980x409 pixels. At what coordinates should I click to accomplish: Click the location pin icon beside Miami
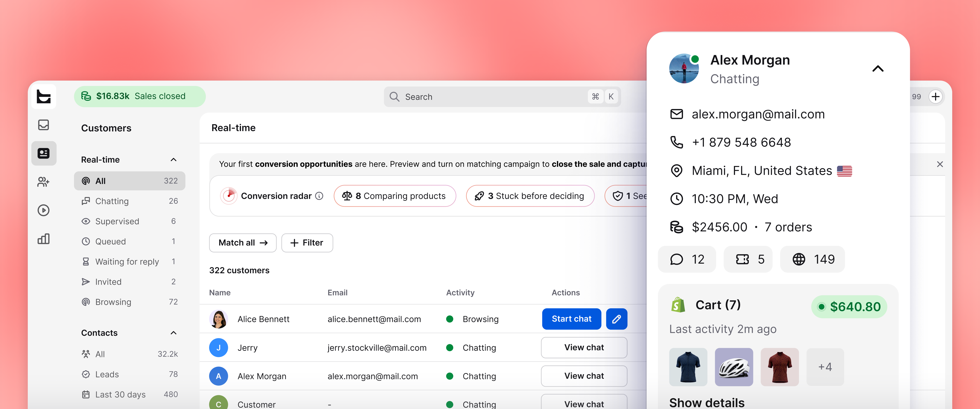(x=676, y=170)
